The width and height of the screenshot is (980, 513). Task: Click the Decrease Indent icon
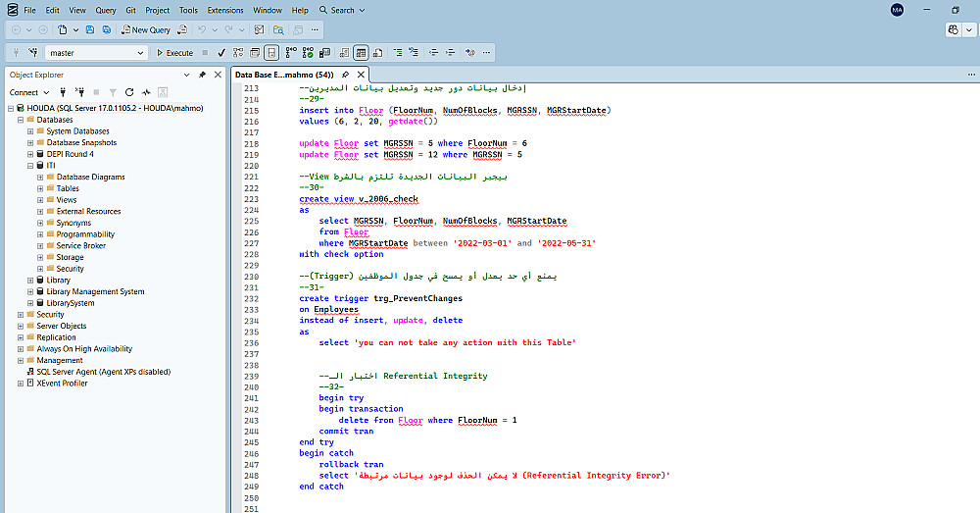pos(433,53)
